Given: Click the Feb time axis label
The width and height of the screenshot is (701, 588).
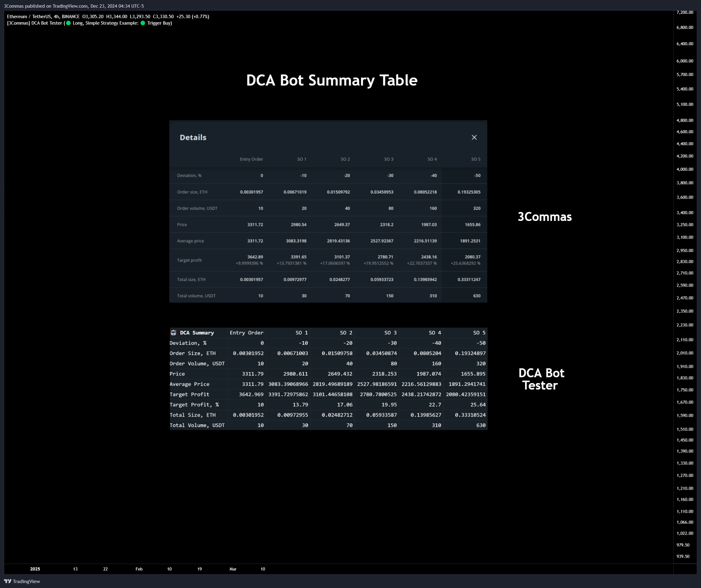Looking at the screenshot, I should (139, 569).
